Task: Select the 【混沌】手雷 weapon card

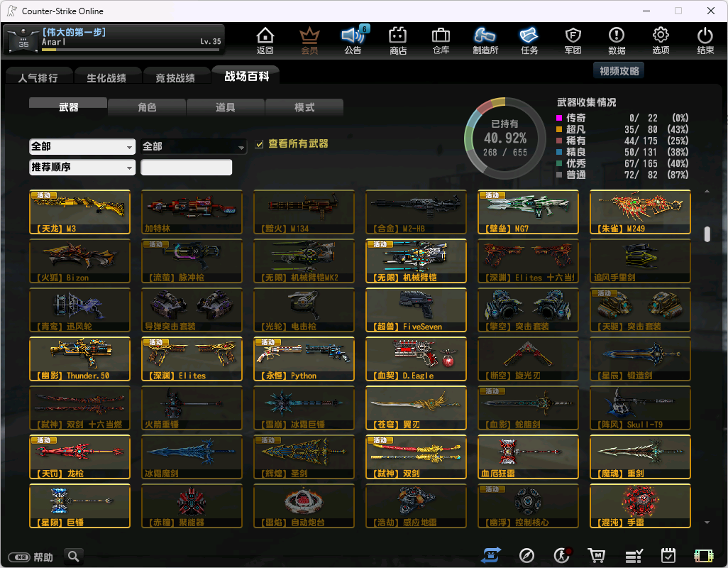Action: tap(640, 506)
